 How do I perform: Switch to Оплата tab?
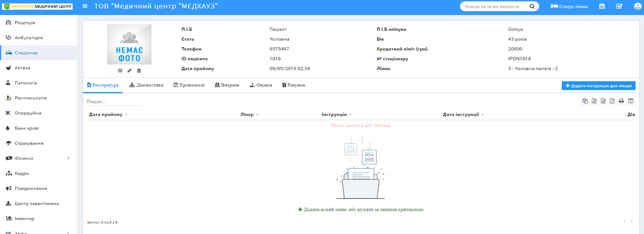[x=261, y=85]
